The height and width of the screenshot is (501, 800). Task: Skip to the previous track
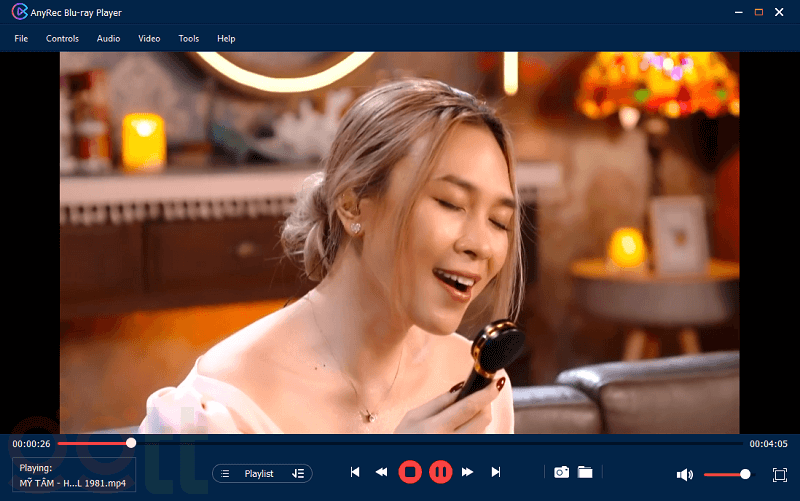pyautogui.click(x=354, y=472)
